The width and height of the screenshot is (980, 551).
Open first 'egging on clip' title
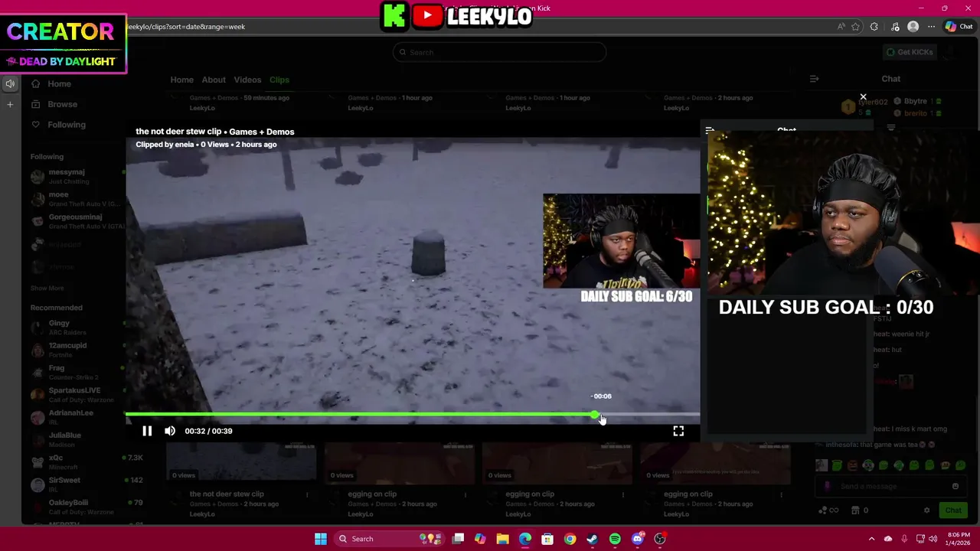(x=372, y=494)
